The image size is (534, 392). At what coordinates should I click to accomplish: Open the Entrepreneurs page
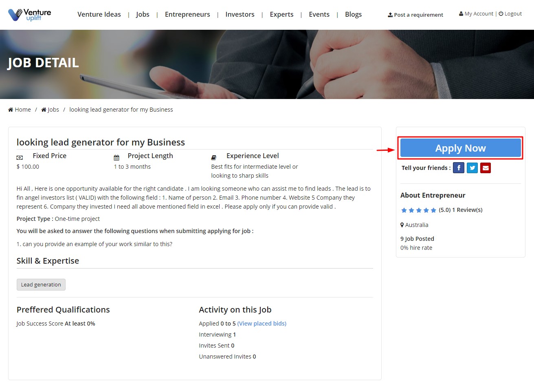(x=187, y=15)
